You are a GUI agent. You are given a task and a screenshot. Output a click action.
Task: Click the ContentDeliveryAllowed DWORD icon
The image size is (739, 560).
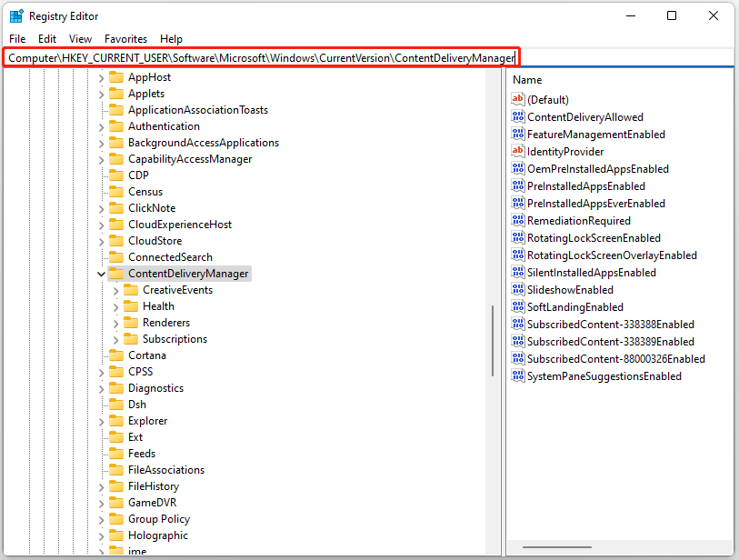518,116
